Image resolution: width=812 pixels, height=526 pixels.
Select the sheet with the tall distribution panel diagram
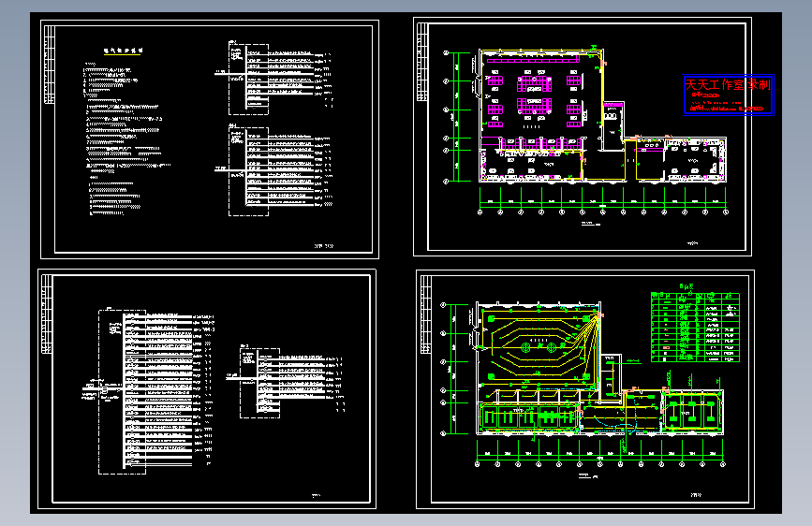tap(207, 388)
